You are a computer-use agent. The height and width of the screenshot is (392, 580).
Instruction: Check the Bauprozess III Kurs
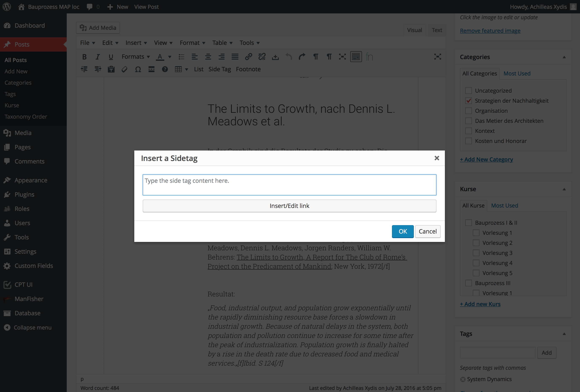pos(468,283)
